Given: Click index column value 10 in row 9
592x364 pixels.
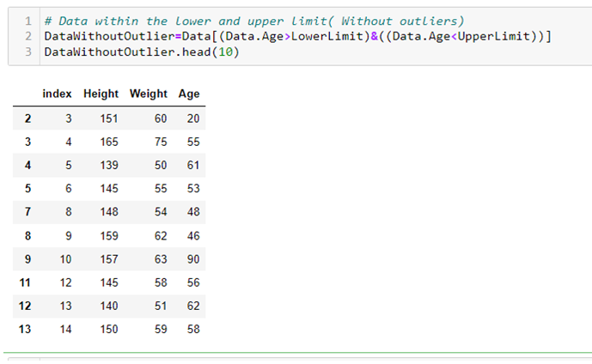Looking at the screenshot, I should tap(65, 259).
